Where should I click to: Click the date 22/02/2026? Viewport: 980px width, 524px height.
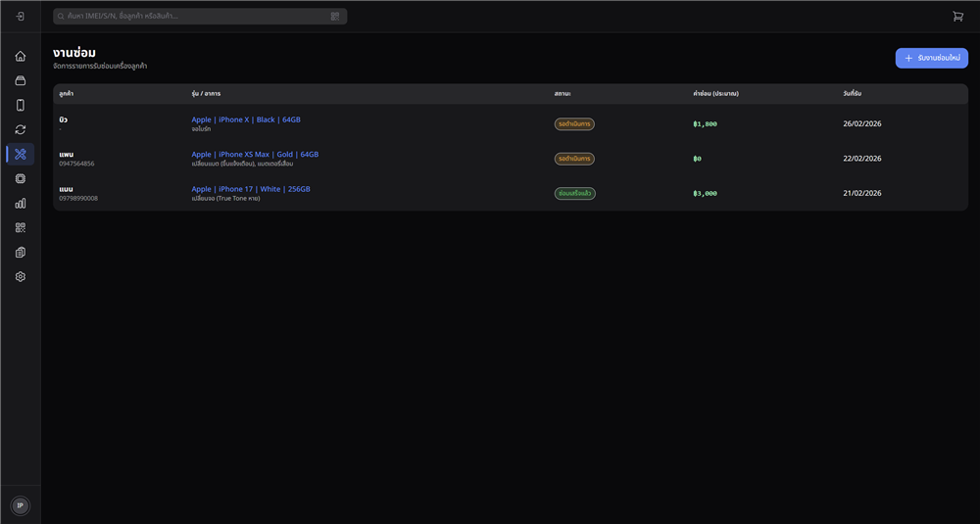tap(861, 159)
